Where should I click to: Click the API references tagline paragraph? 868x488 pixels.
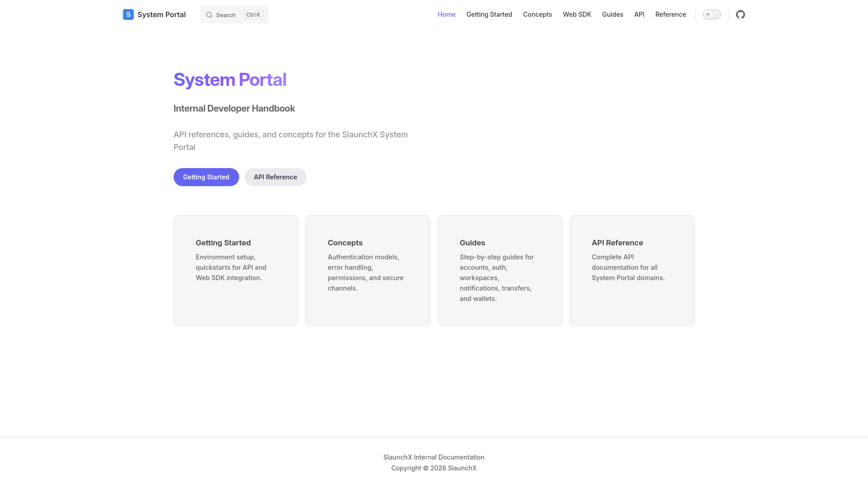pos(291,141)
